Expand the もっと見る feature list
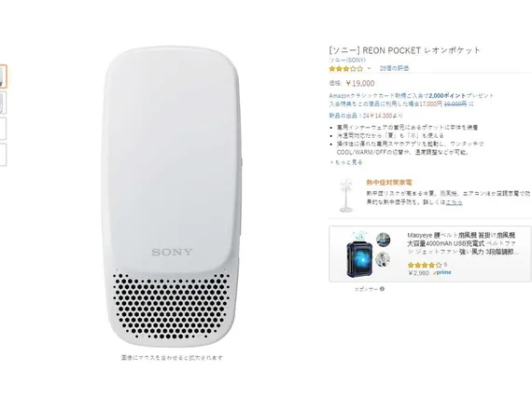 coord(346,162)
